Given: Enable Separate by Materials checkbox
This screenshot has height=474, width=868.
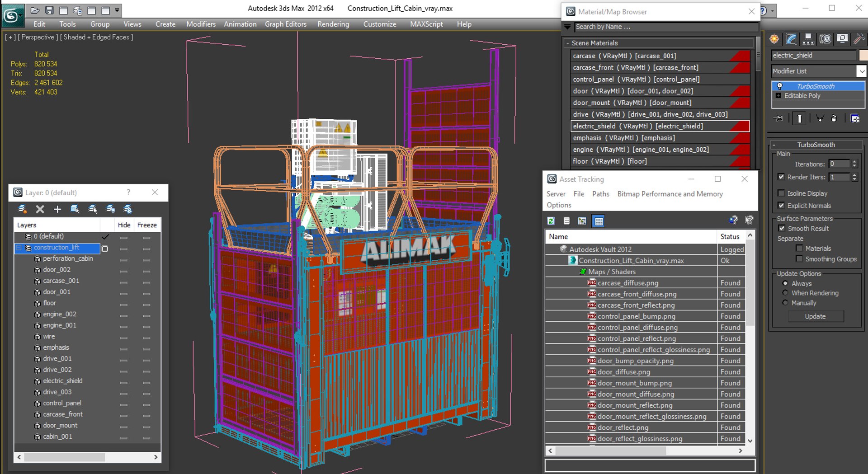Looking at the screenshot, I should (x=799, y=249).
